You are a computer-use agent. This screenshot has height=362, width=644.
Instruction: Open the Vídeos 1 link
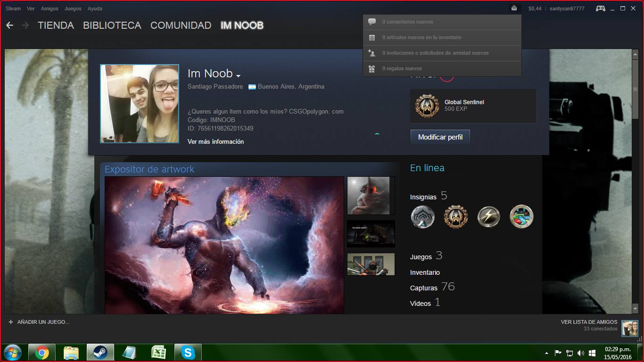click(425, 303)
